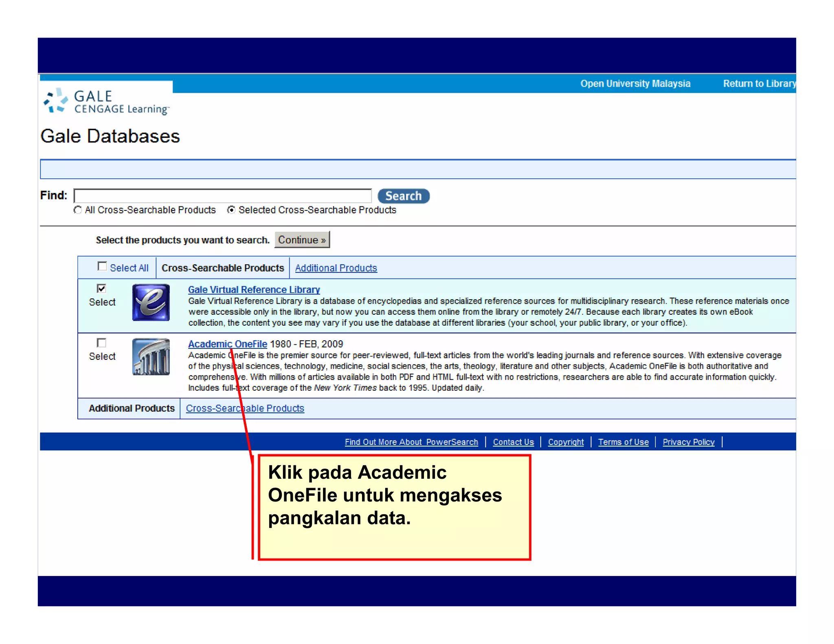Open Find Out More About PowerSearch link
The height and width of the screenshot is (644, 834).
click(x=411, y=442)
